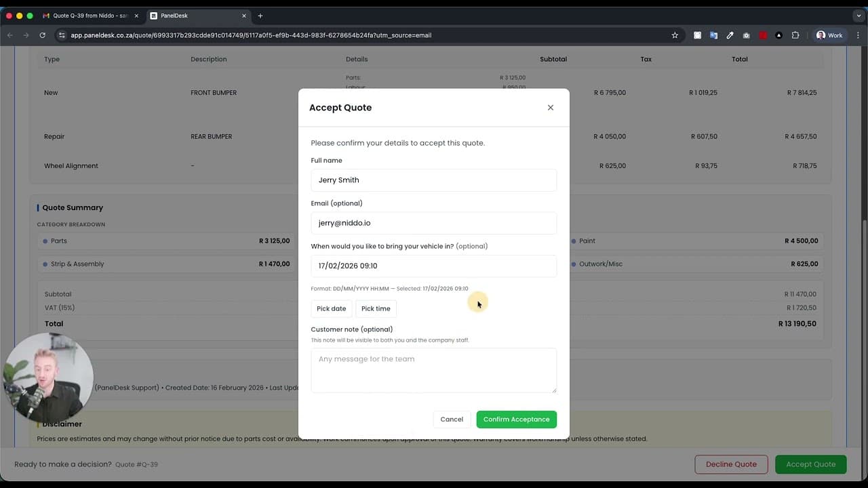
Task: Select the eyedropper color picker extension
Action: (730, 35)
